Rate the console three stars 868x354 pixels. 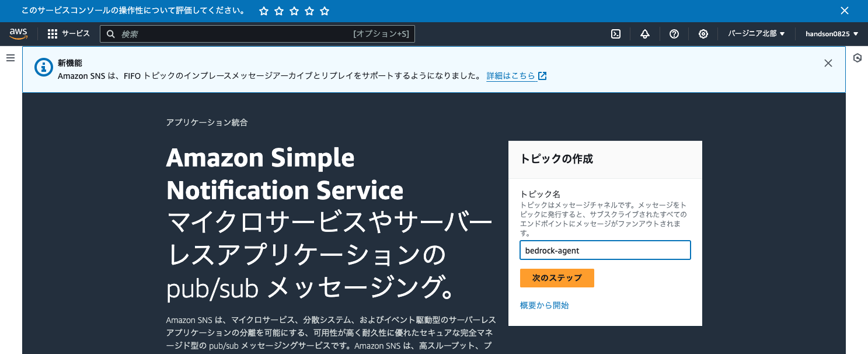(294, 11)
